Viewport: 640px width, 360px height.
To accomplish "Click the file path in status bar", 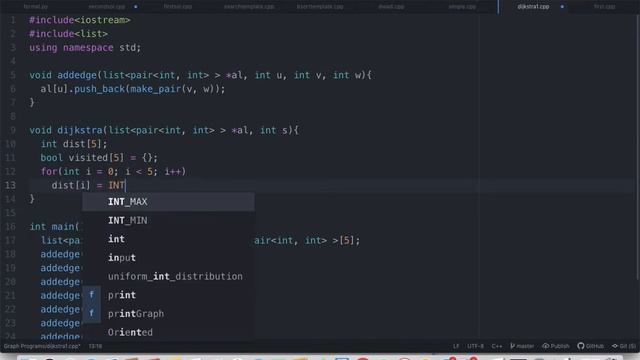I will click(42, 346).
